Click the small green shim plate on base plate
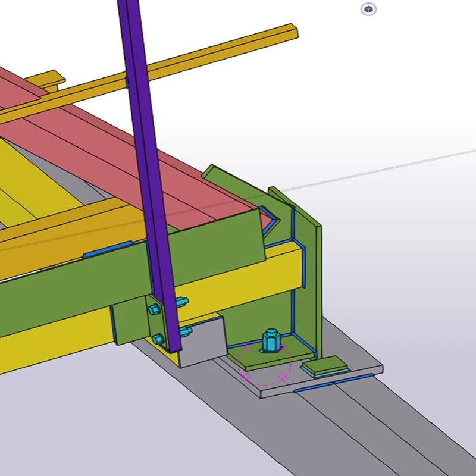 [x=325, y=365]
